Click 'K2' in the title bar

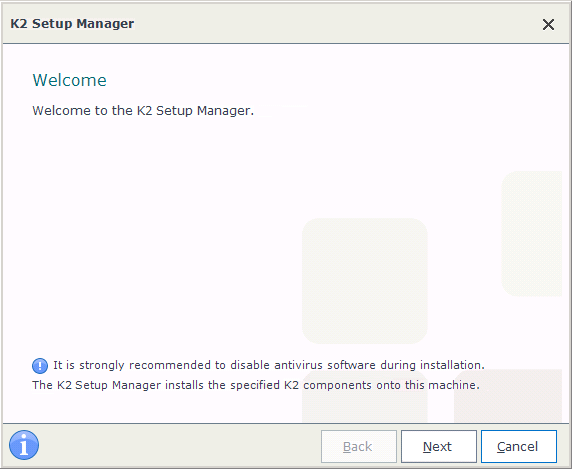[x=19, y=24]
